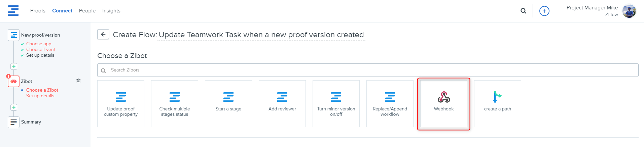Screen dimensions: 644x147
Task: Open the People tab
Action: 87,11
